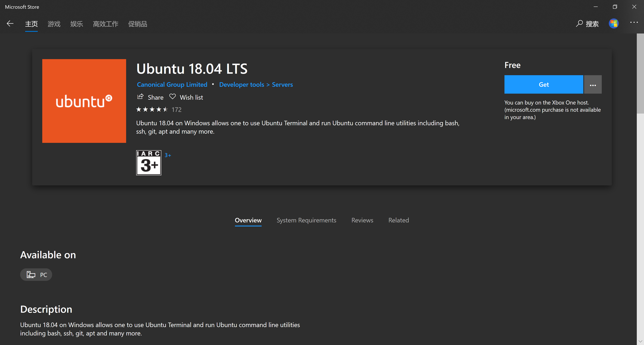This screenshot has height=345, width=644.
Task: Click the Get button
Action: [544, 84]
